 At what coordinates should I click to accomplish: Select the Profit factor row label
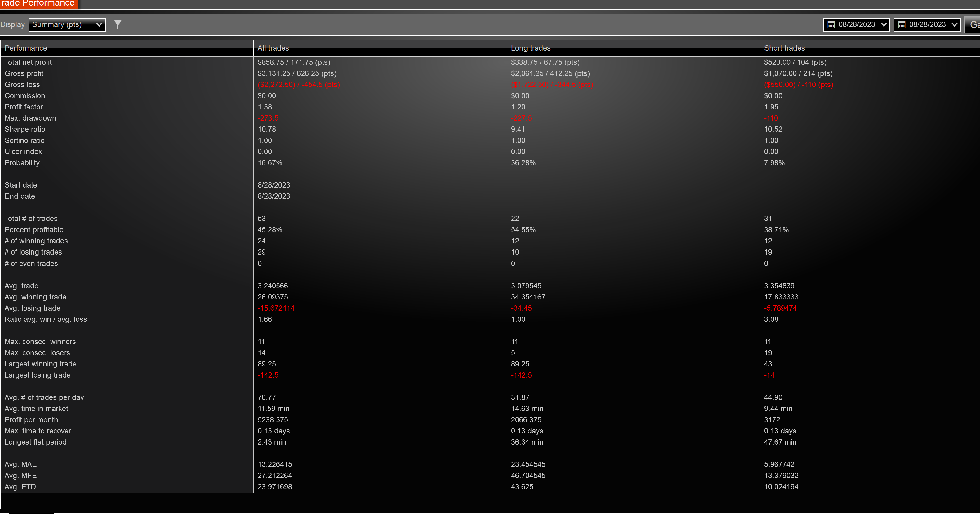point(24,107)
